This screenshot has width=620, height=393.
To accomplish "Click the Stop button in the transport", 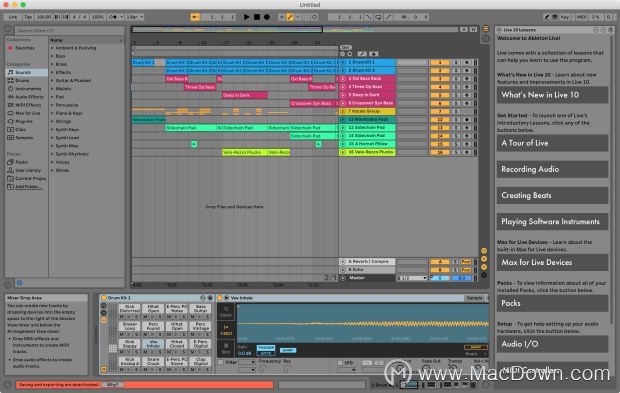I will pyautogui.click(x=257, y=17).
